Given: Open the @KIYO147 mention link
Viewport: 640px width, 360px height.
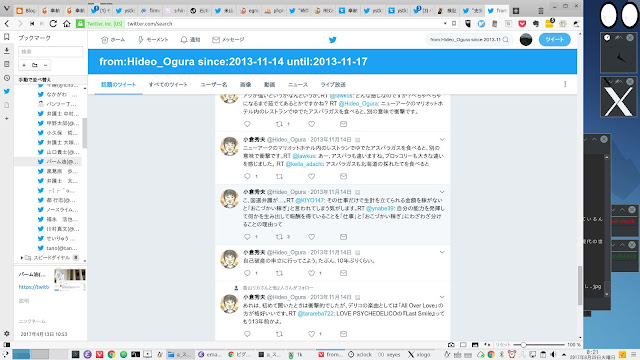Looking at the screenshot, I should [x=310, y=200].
